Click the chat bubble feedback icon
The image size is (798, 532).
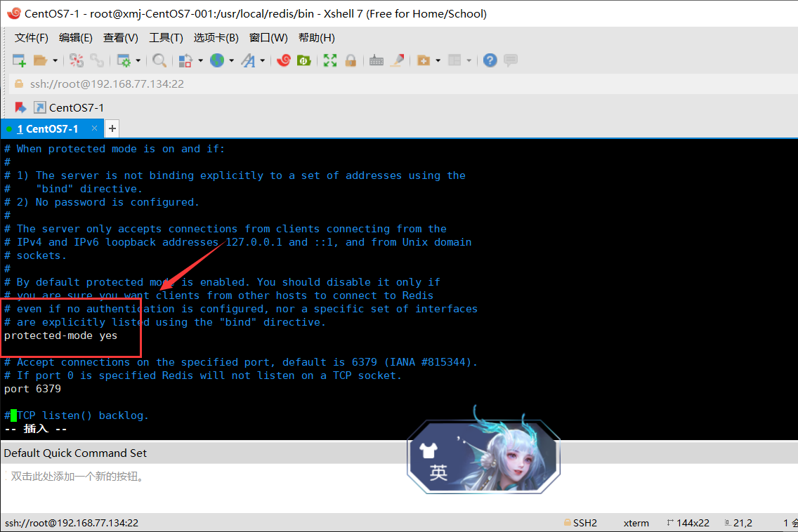click(x=511, y=60)
